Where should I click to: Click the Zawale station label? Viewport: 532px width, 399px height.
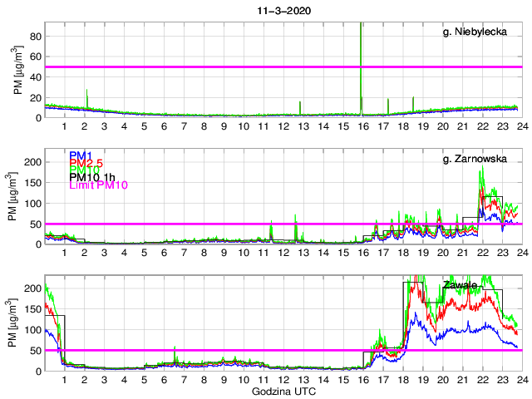pyautogui.click(x=460, y=285)
